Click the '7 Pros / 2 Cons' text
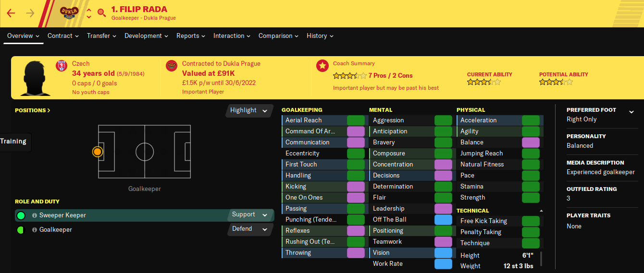This screenshot has width=644, height=273. (390, 76)
